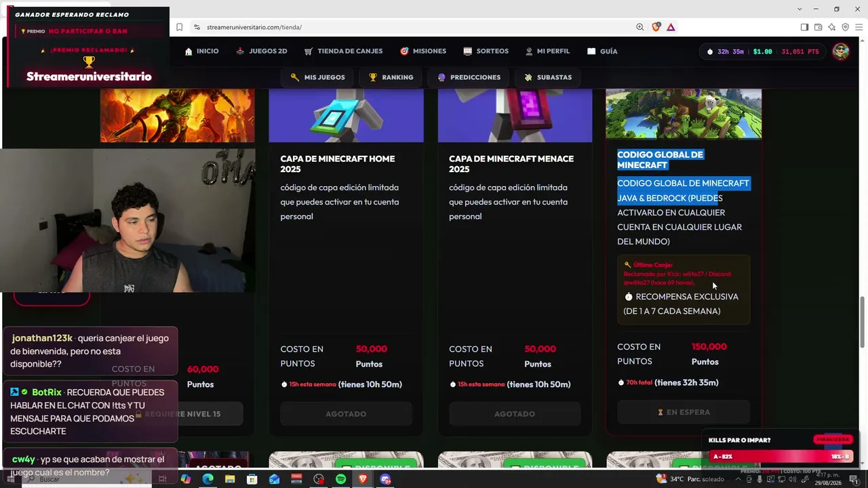Open the Doom game card image

(x=178, y=115)
